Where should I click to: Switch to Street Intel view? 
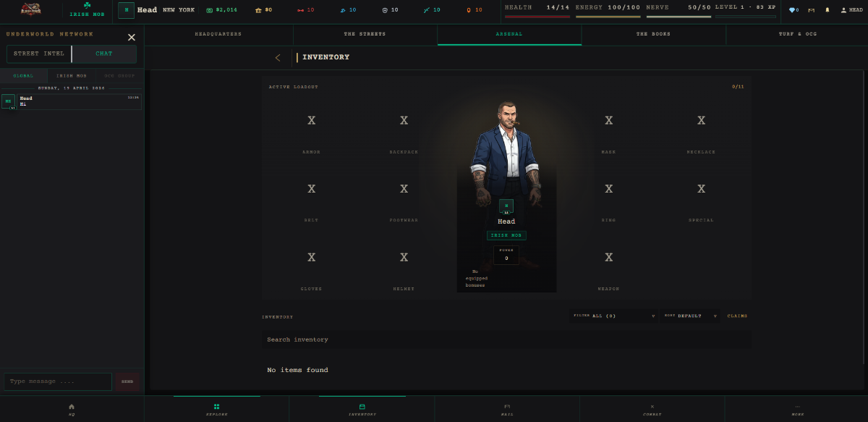pos(39,54)
